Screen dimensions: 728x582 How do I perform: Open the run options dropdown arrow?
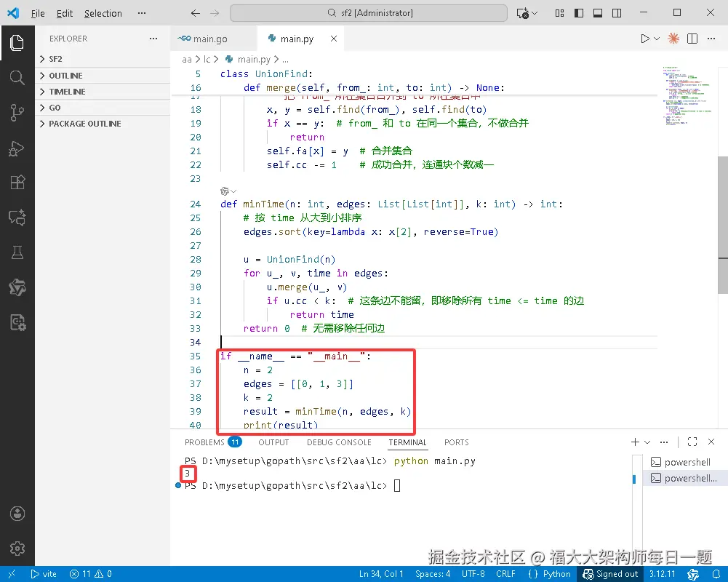pyautogui.click(x=657, y=39)
